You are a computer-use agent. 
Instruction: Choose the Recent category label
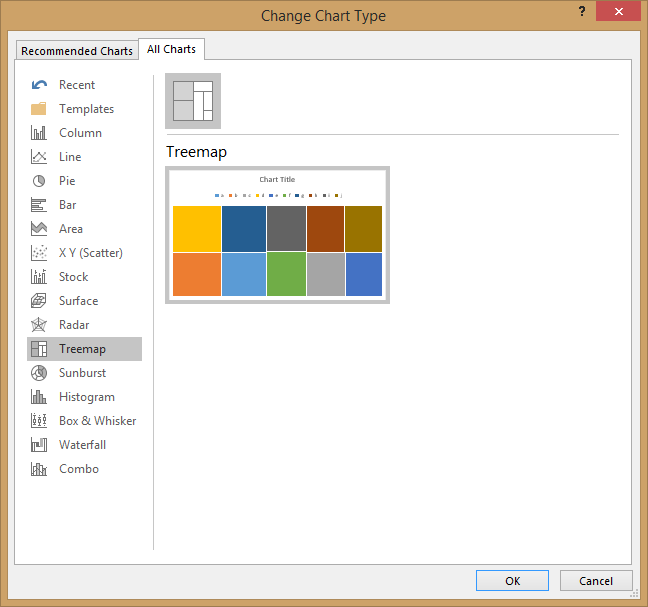point(77,85)
